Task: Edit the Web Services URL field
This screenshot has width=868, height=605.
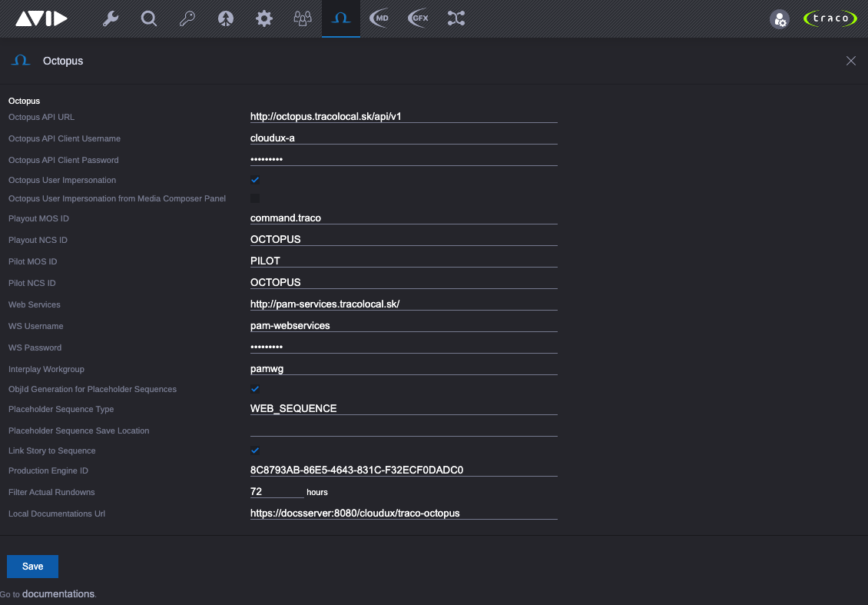Action: (403, 304)
